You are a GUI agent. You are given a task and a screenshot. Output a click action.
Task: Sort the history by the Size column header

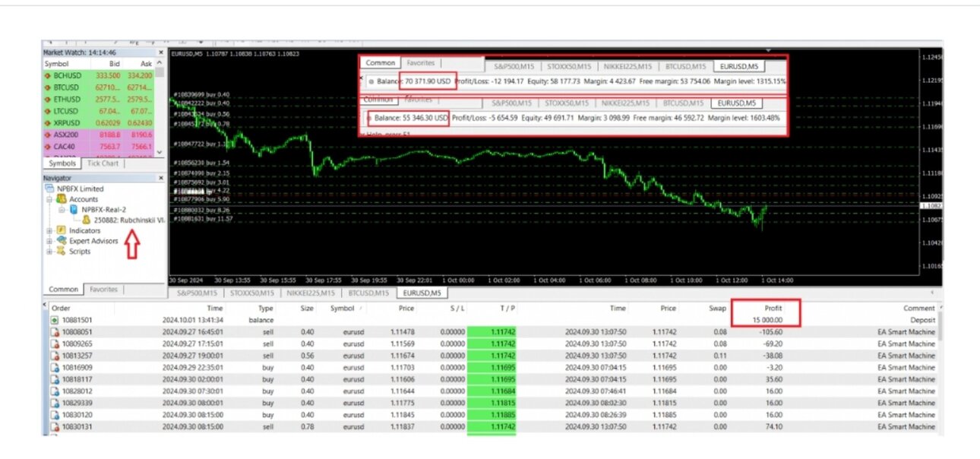[x=306, y=309]
